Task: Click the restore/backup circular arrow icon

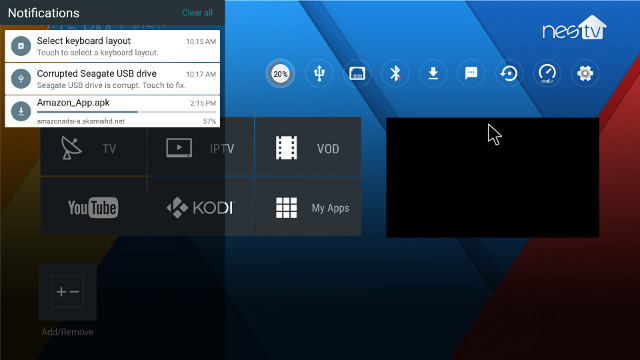Action: 509,73
